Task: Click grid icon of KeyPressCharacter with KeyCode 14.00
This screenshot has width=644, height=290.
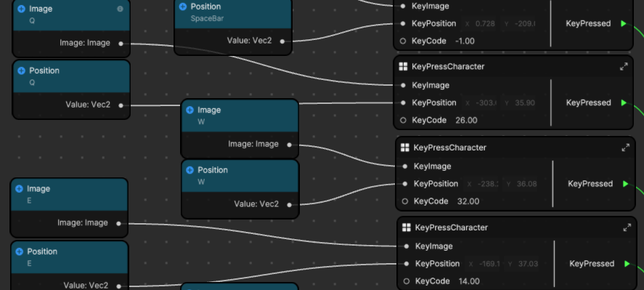Action: pyautogui.click(x=406, y=227)
